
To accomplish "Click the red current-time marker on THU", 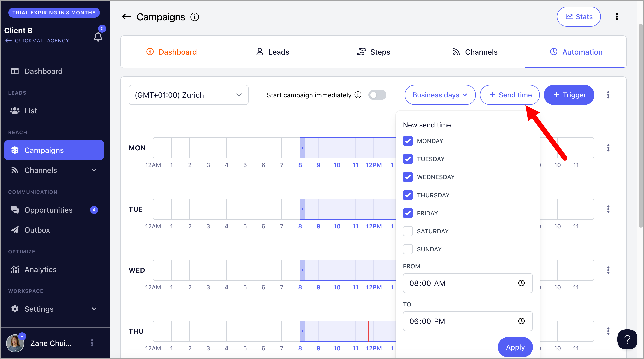I will [368, 331].
